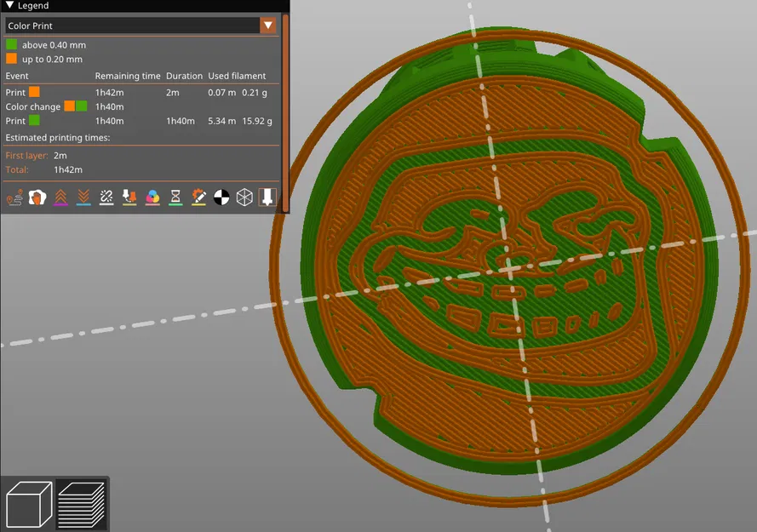Screen dimensions: 757x532
Task: Select 'up to 0.20 mm' legend label
Action: 52,60
